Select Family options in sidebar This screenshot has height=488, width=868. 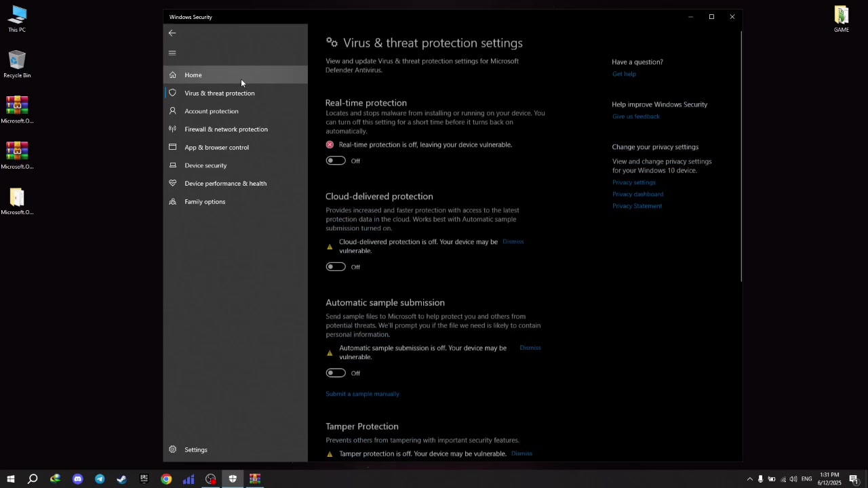[235, 201]
